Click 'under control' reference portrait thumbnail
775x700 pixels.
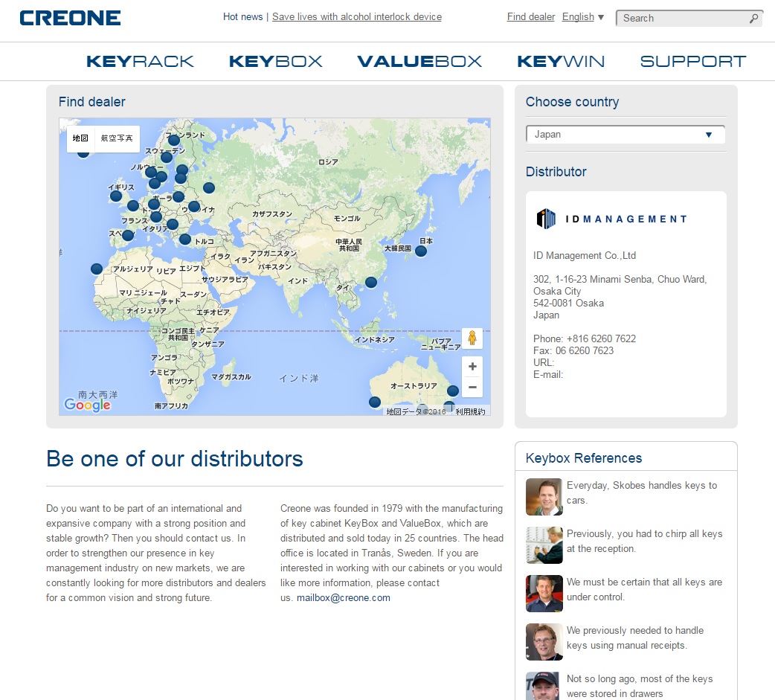pyautogui.click(x=544, y=594)
